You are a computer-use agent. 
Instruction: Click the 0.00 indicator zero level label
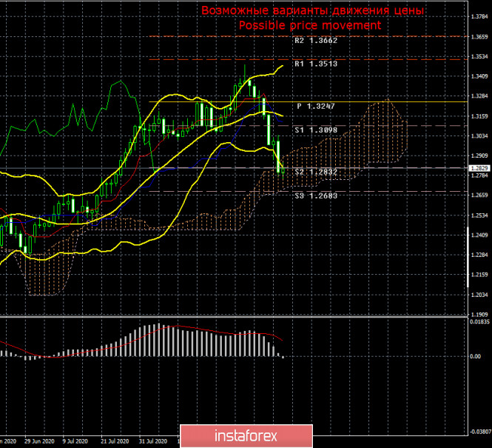click(x=475, y=356)
